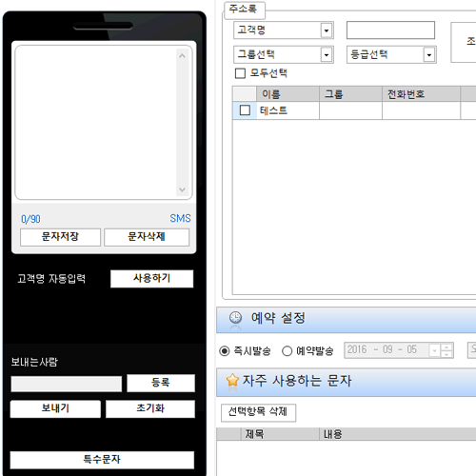Click the message box scroll up arrow
476x476 pixels.
[x=182, y=56]
